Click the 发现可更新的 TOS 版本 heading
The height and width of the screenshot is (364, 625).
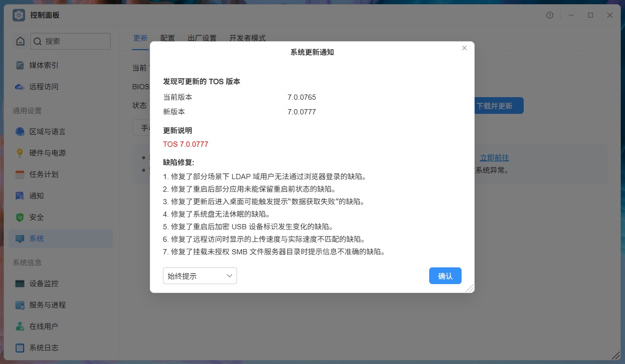[202, 82]
